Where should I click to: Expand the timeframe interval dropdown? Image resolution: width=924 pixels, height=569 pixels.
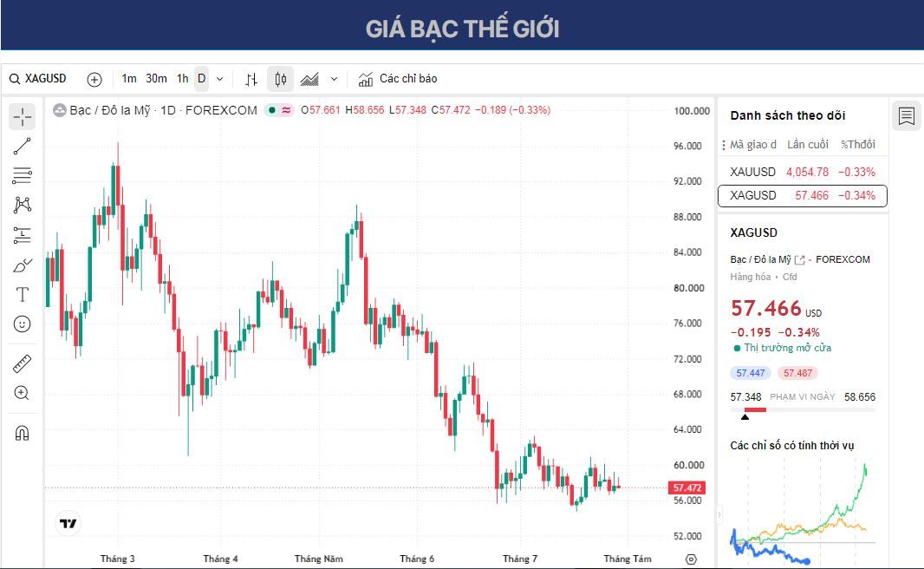point(220,79)
